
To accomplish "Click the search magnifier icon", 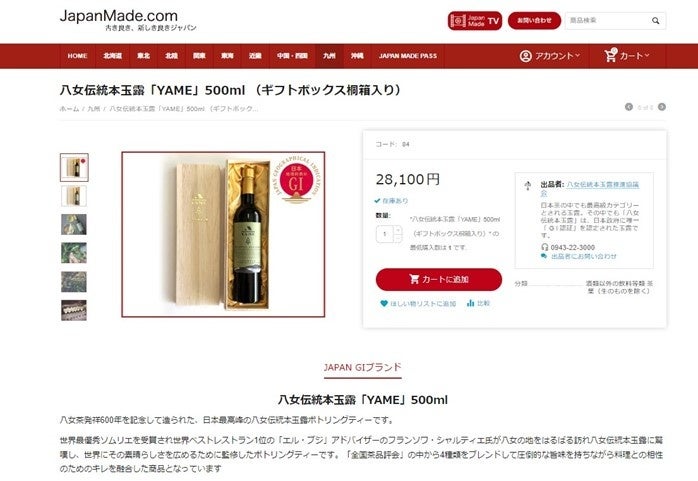I will 655,20.
